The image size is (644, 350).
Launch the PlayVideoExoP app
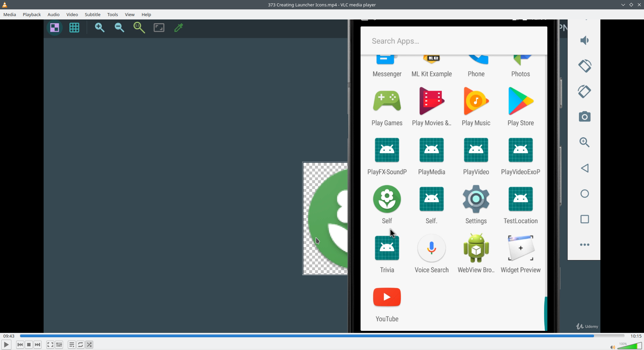pyautogui.click(x=521, y=156)
